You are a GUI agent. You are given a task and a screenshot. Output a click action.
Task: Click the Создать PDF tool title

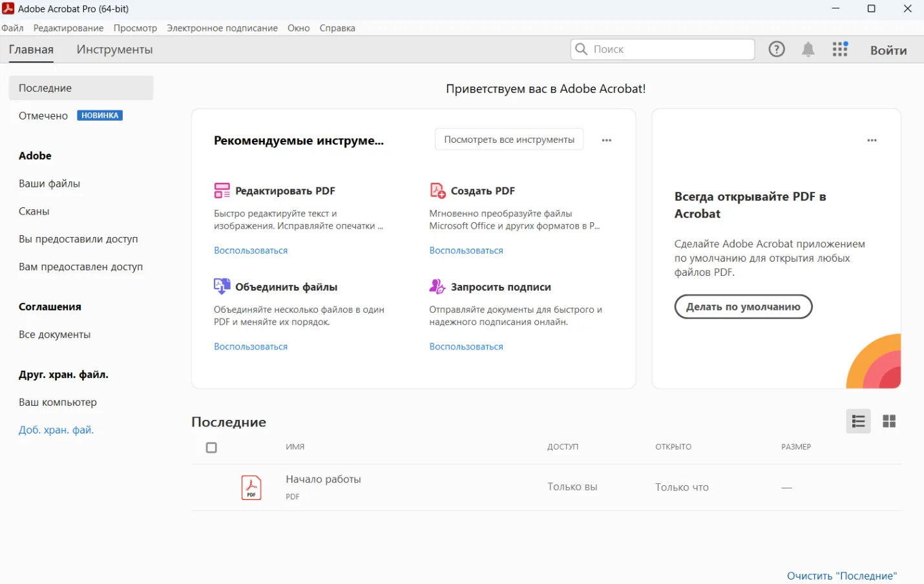click(483, 191)
